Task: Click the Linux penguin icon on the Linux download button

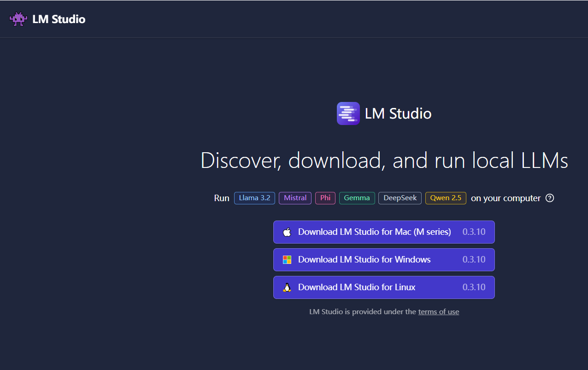Action: point(287,287)
